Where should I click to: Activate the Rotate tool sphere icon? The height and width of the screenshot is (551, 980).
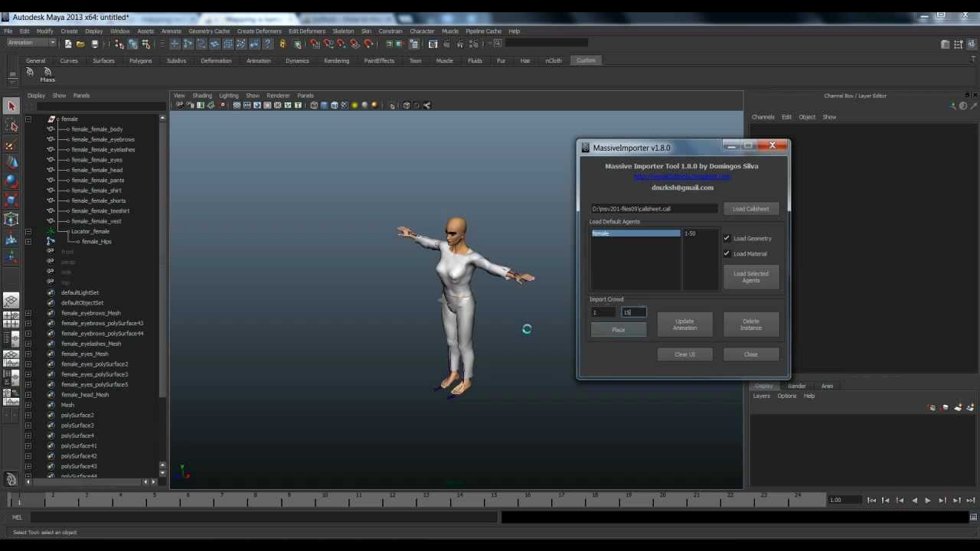click(x=11, y=181)
